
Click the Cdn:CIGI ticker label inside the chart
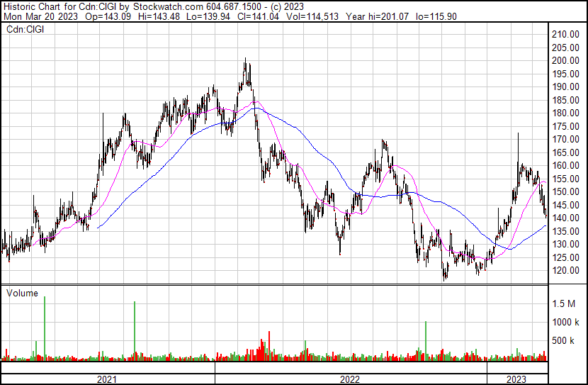26,30
